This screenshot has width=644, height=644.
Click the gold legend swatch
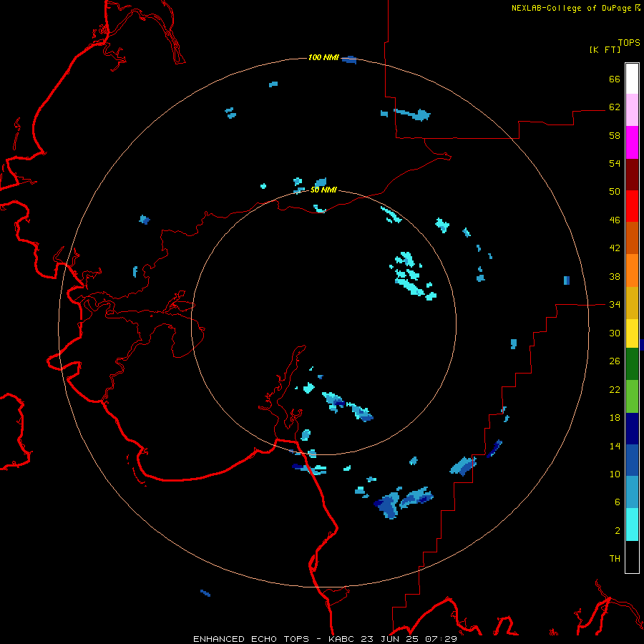tap(632, 303)
